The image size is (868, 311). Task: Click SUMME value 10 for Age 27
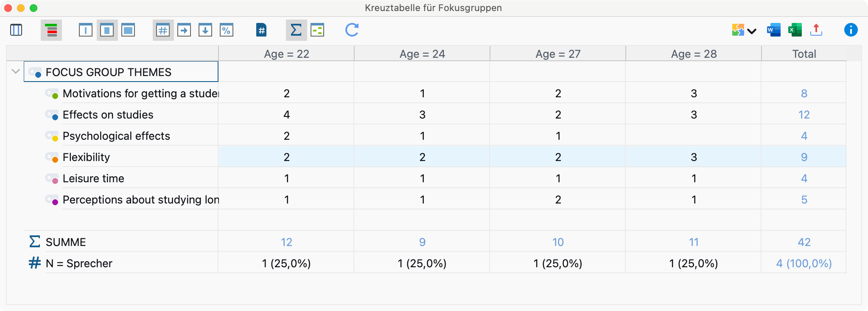558,242
